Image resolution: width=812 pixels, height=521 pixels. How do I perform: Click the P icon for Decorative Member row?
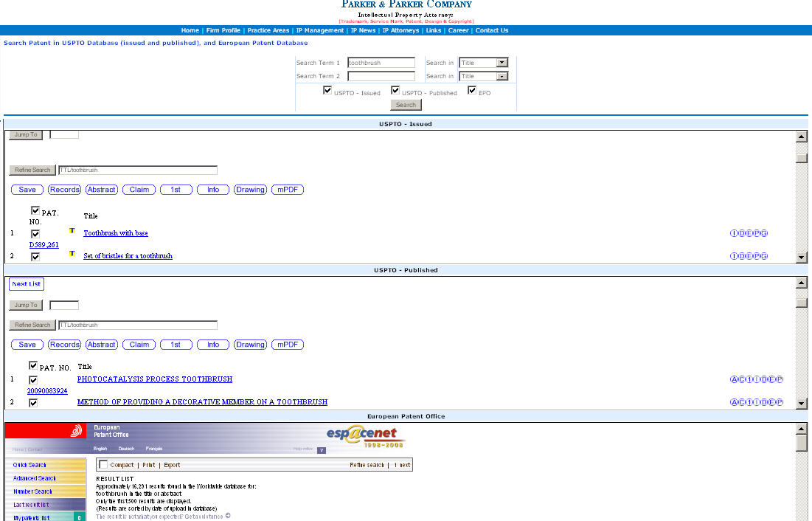pyautogui.click(x=780, y=402)
